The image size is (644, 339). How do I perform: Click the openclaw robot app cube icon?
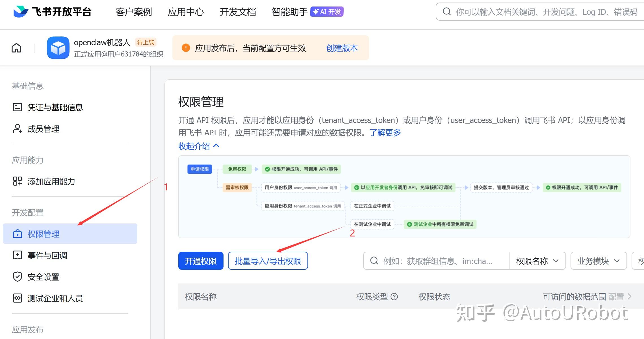[x=58, y=48]
